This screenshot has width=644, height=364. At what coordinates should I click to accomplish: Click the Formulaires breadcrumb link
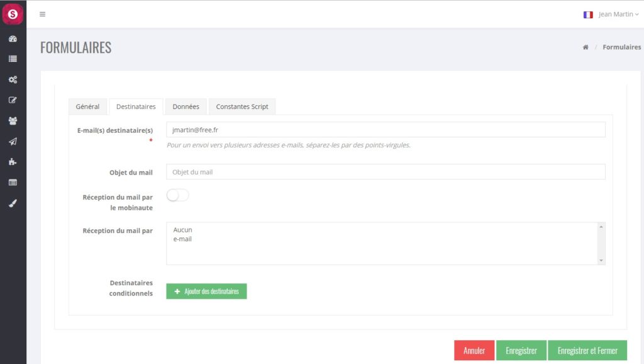point(622,47)
